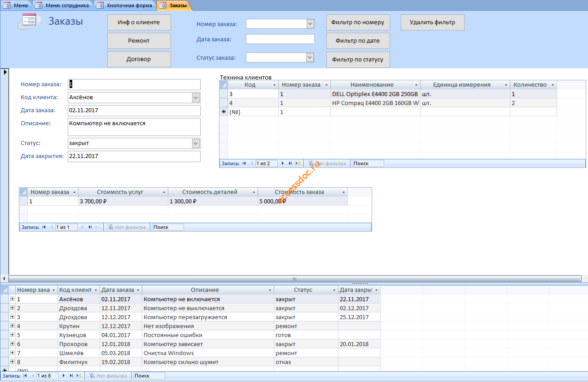Open the Статус заказа filter combo box arrow
This screenshot has height=382, width=588.
[x=310, y=57]
